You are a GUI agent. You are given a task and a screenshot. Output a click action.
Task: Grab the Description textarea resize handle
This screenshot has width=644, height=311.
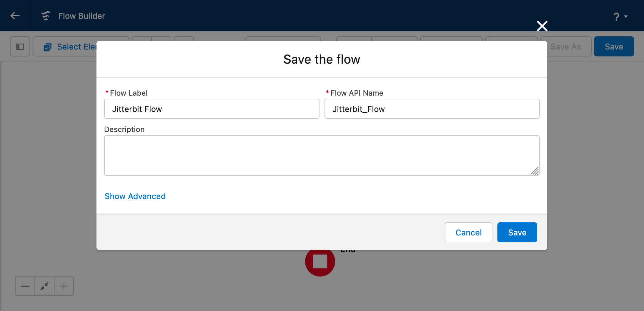(x=535, y=171)
